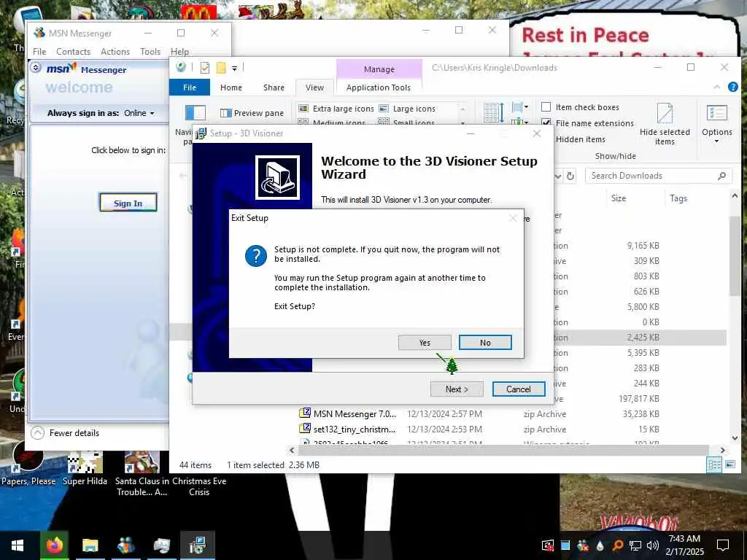Click Cancel in the 3D Visioner setup wizard
The width and height of the screenshot is (747, 560).
coord(519,389)
